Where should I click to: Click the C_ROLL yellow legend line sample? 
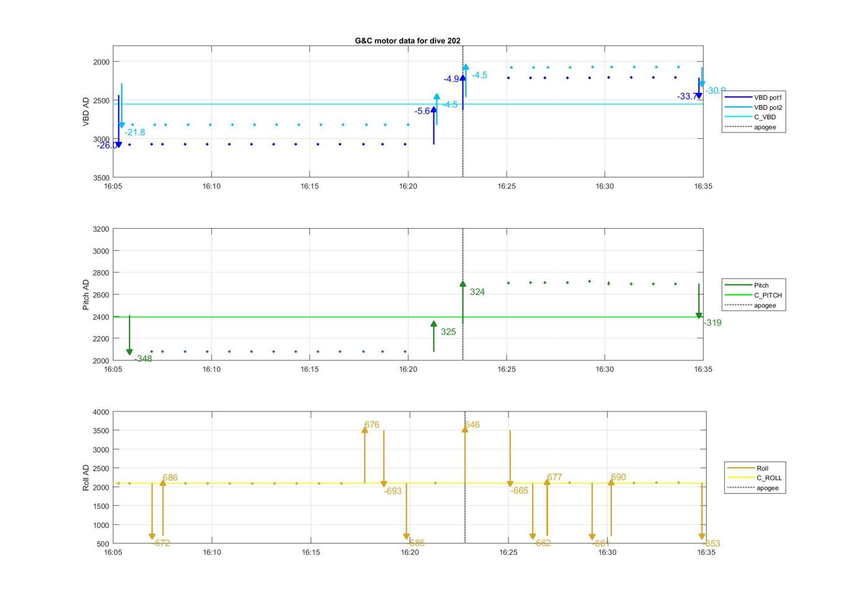(740, 478)
